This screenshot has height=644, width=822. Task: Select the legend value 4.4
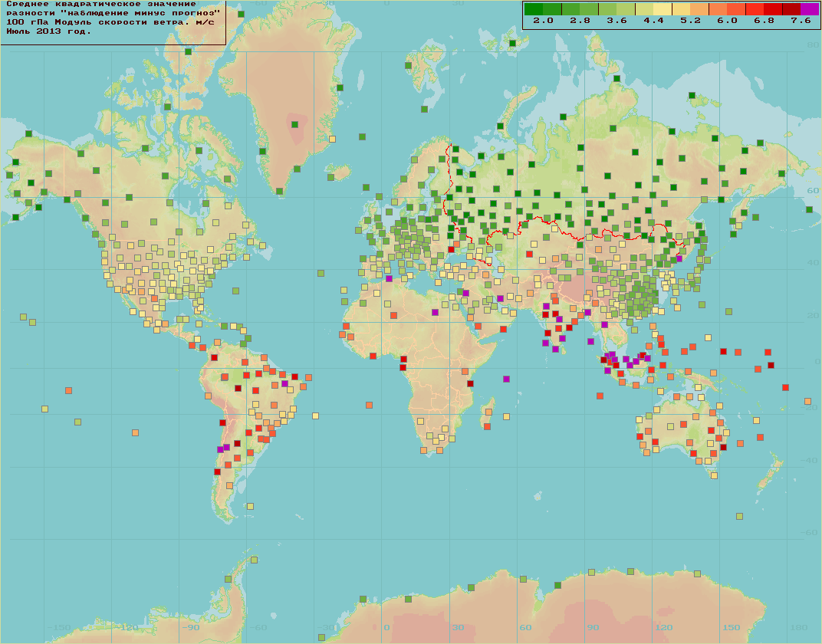tap(653, 21)
